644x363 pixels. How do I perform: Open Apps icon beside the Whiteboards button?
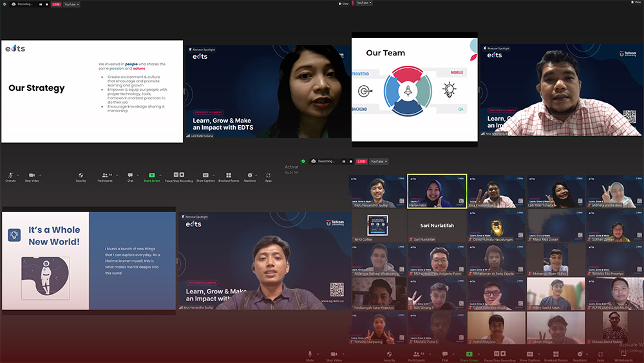(x=600, y=353)
